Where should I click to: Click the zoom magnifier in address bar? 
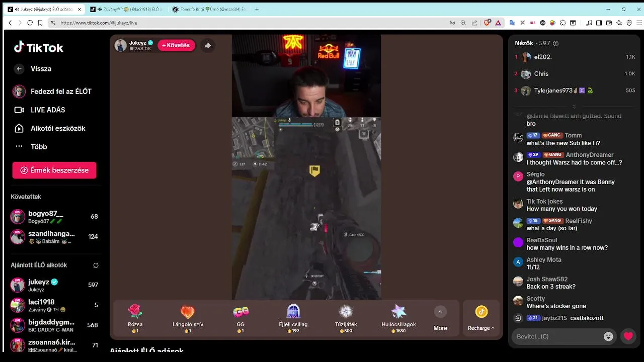pos(463,23)
